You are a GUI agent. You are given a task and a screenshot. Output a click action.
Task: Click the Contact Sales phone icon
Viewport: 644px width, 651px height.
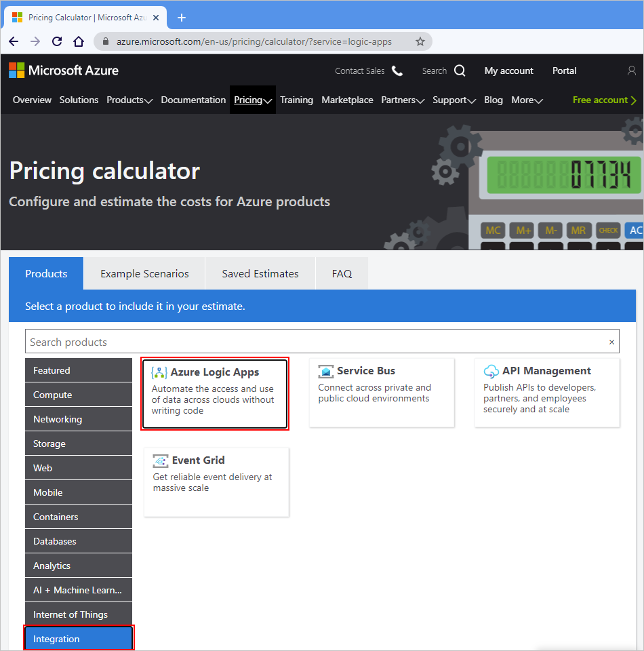[397, 71]
